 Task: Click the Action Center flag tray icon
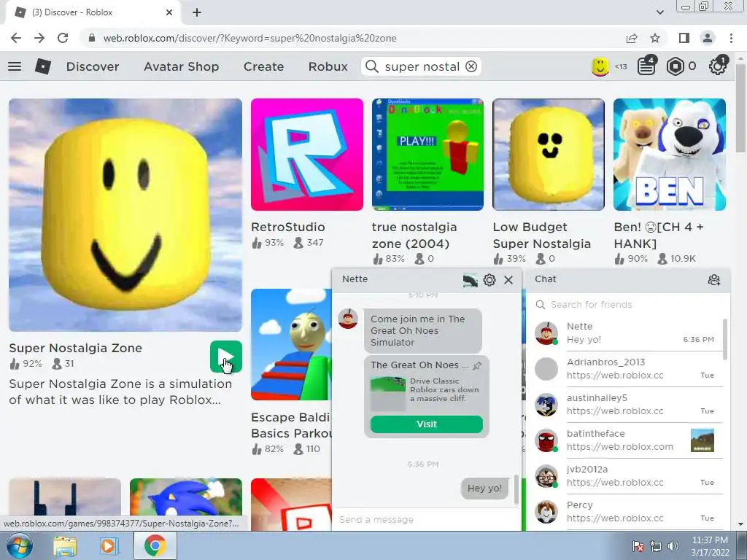638,546
